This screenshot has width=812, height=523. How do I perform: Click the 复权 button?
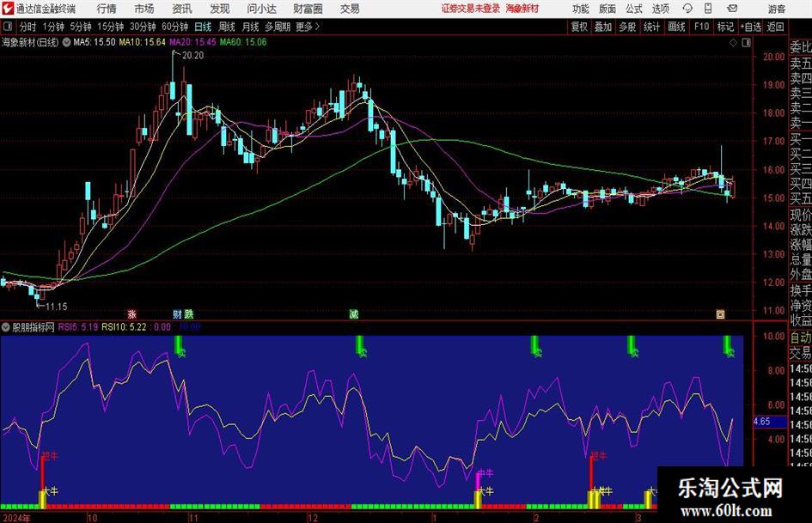579,27
